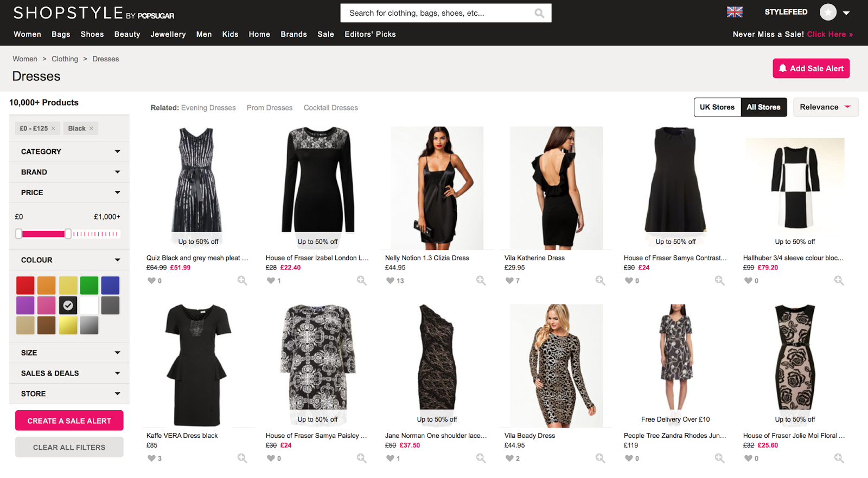Open the Women menu

coord(27,34)
